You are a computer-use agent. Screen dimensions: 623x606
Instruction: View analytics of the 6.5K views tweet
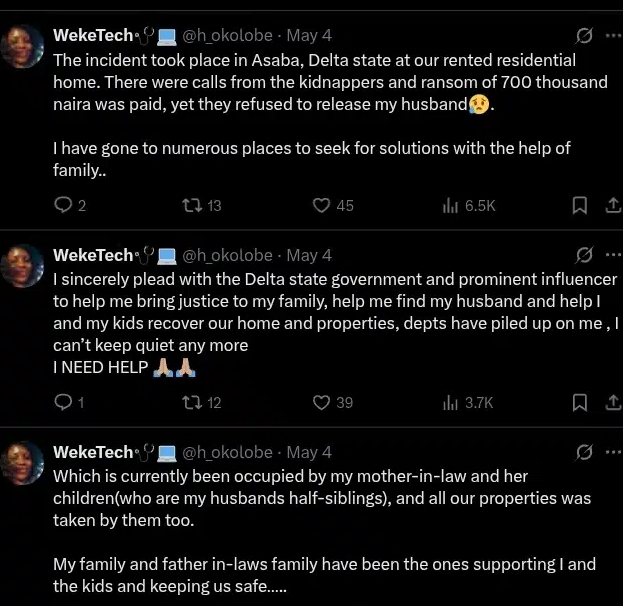450,205
